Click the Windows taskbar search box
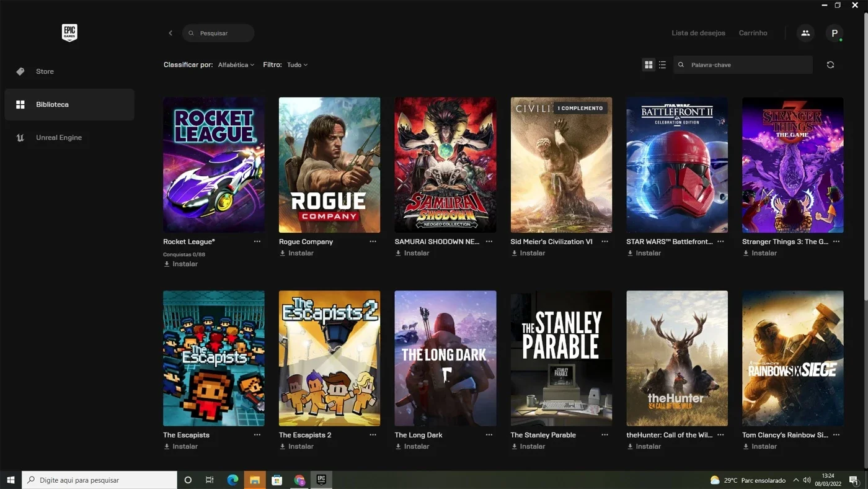Image resolution: width=868 pixels, height=489 pixels. (x=100, y=480)
